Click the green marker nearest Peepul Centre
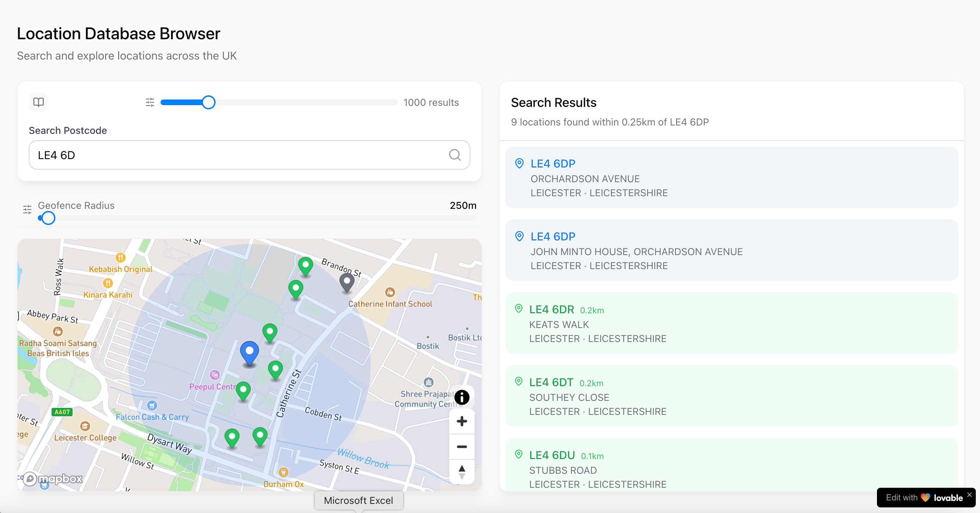The image size is (980, 513). [243, 390]
